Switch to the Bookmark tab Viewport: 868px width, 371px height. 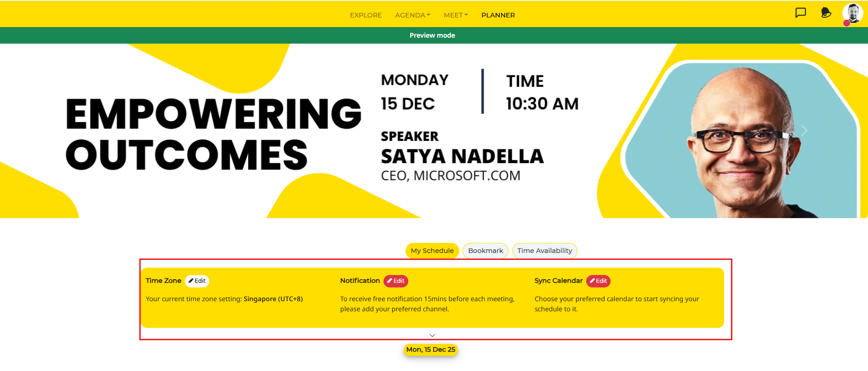coord(485,251)
